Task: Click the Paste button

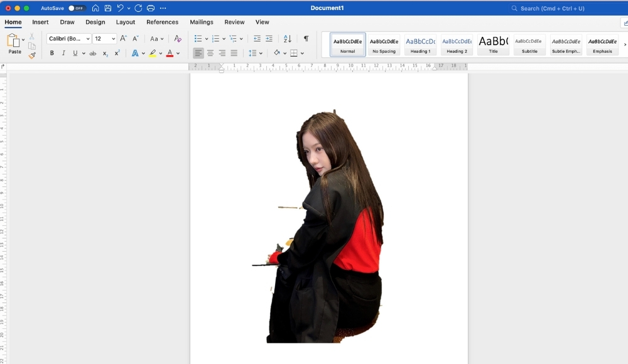Action: (x=14, y=44)
